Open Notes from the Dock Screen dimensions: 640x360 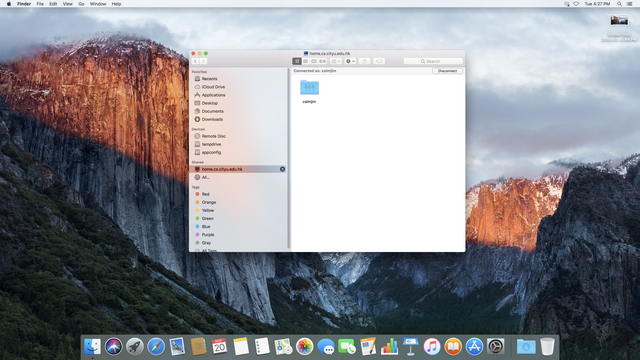tap(241, 347)
